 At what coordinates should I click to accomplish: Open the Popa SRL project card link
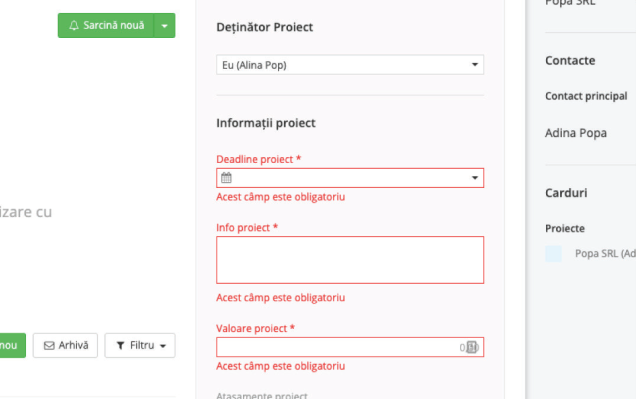coord(605,254)
